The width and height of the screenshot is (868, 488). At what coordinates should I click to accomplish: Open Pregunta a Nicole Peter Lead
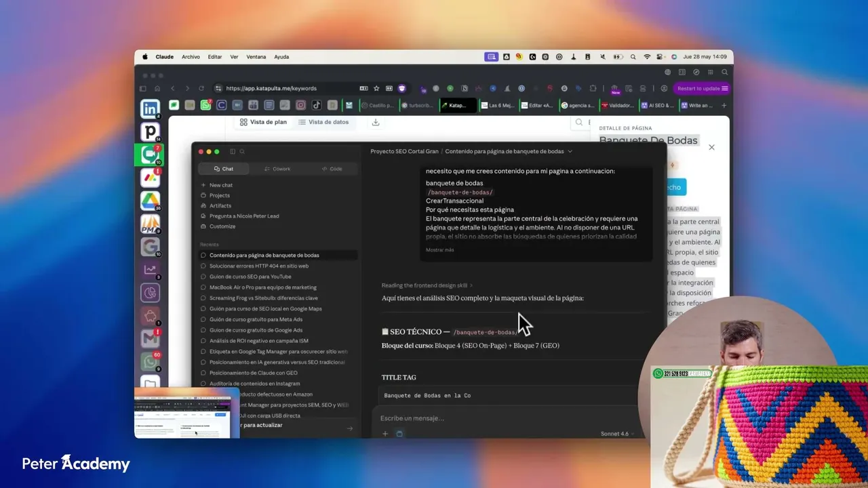(x=239, y=216)
